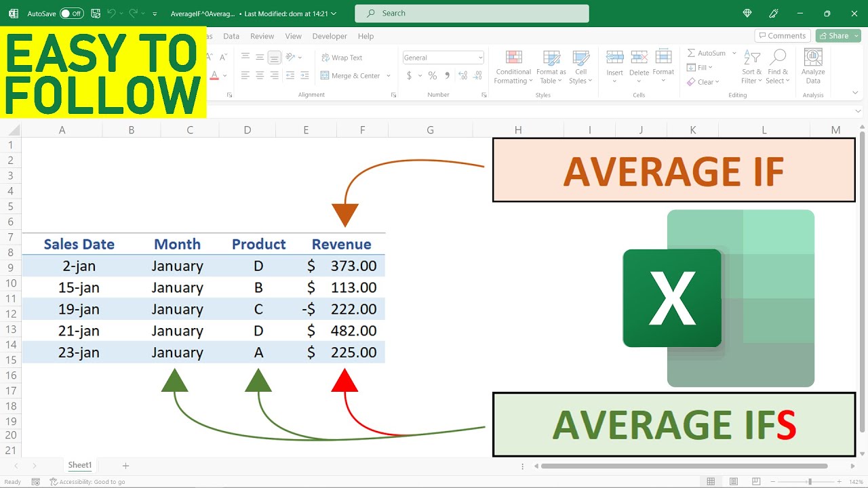Viewport: 868px width, 488px height.
Task: Switch to the View tab
Action: 294,36
